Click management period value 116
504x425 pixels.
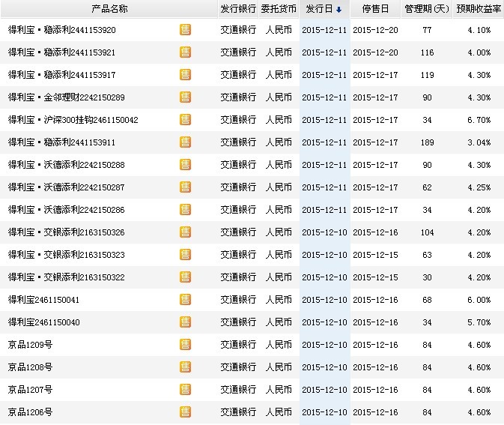point(427,52)
